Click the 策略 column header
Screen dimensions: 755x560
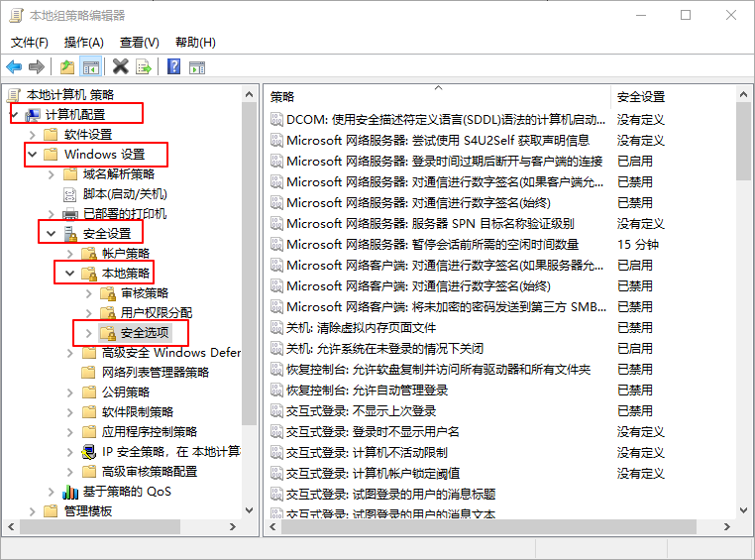click(436, 96)
